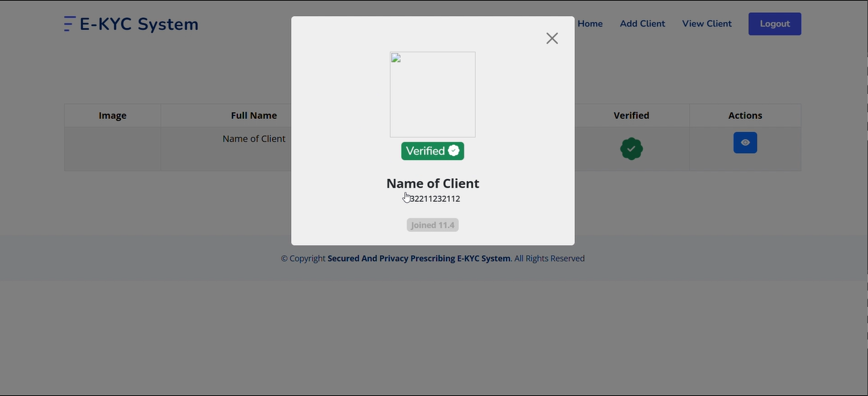
Task: Open the Home navigation item
Action: 589,23
